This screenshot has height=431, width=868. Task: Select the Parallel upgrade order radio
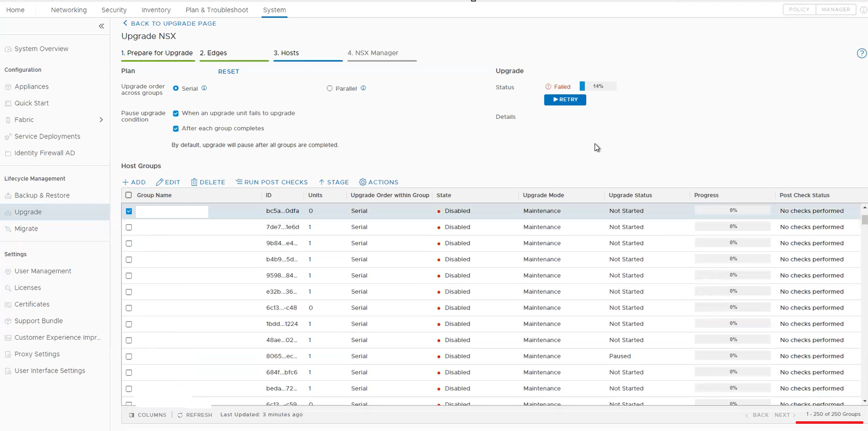(x=330, y=89)
